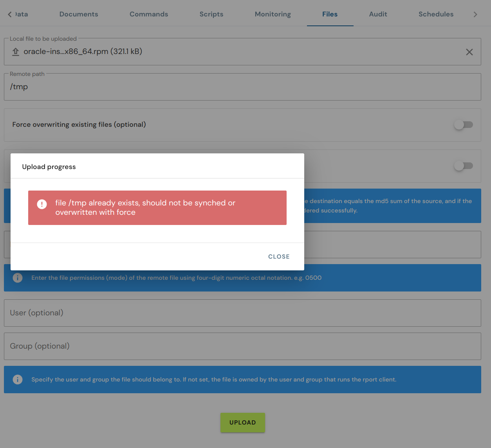Open the Audit tab
This screenshot has width=491, height=448.
coord(378,14)
